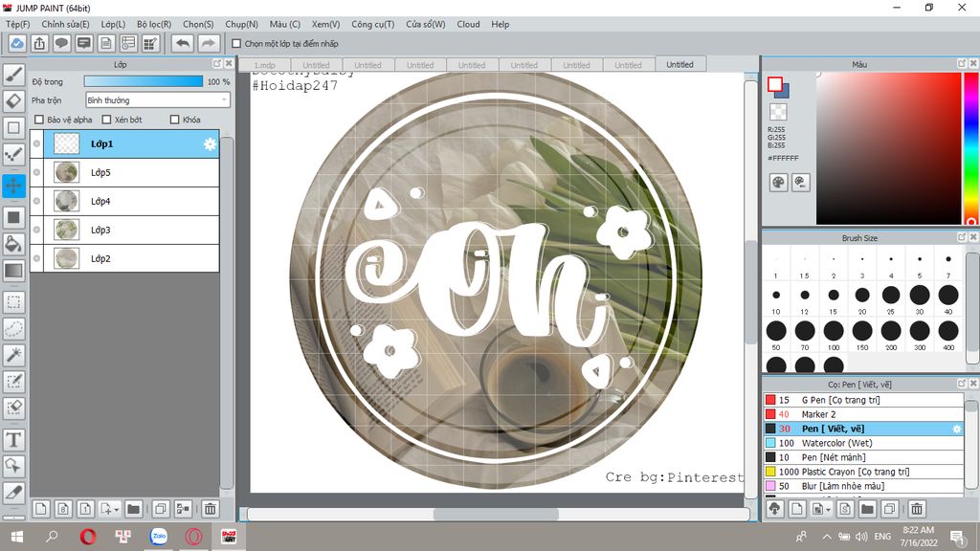The width and height of the screenshot is (980, 551).
Task: Create a new 8-bit layer
Action: (63, 509)
